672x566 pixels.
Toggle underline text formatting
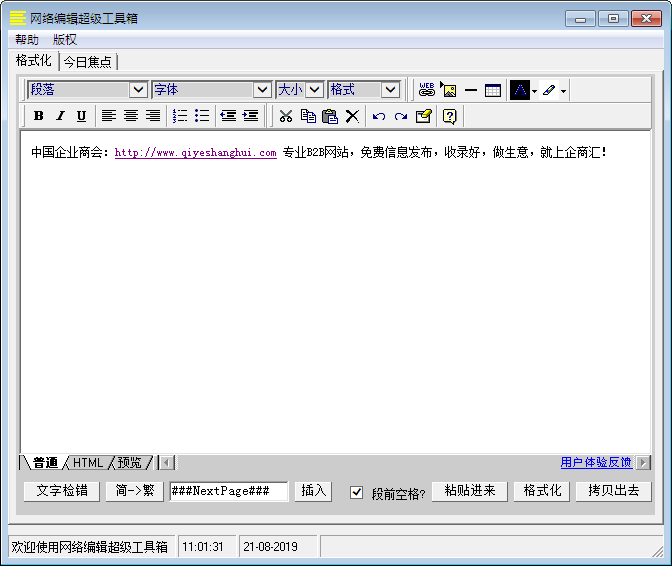click(81, 116)
